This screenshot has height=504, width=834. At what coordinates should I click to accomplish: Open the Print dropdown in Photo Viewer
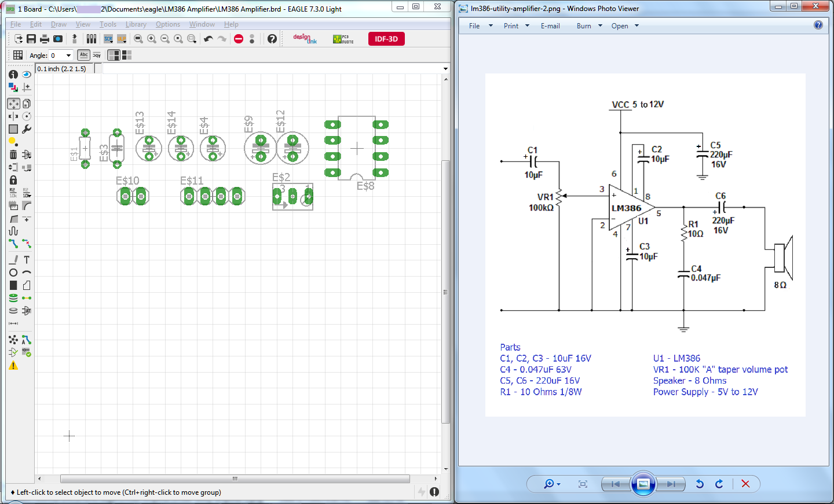click(x=516, y=25)
